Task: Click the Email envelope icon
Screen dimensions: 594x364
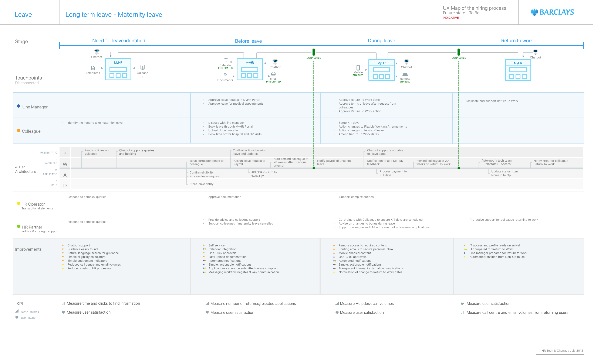Action: point(273,74)
